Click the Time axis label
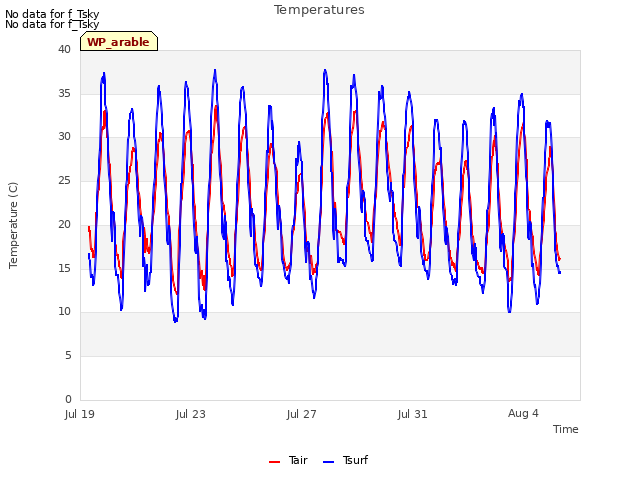 coord(565,429)
